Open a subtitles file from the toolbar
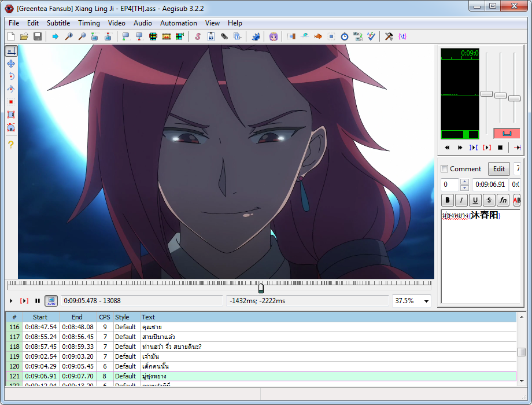The width and height of the screenshot is (532, 405). (x=24, y=36)
